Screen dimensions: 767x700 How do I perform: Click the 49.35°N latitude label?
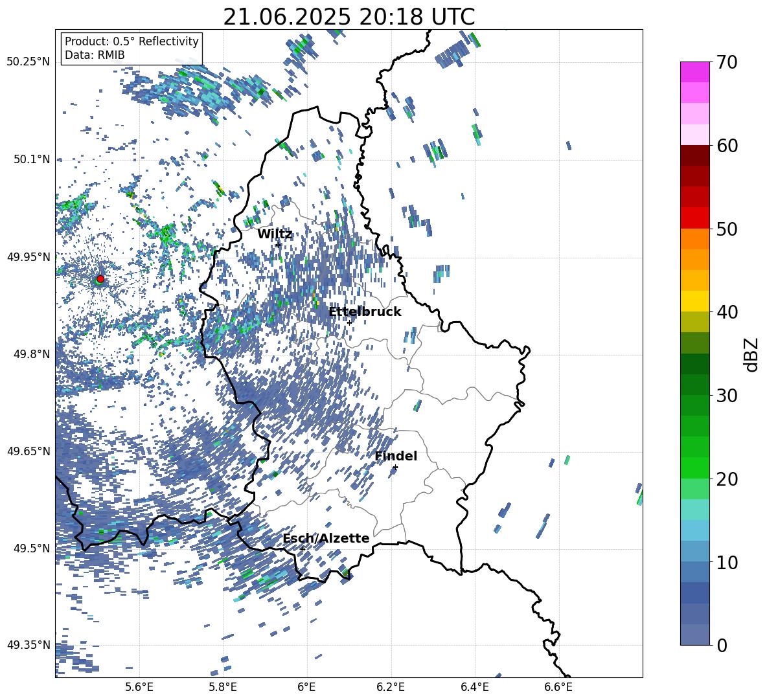(x=28, y=645)
